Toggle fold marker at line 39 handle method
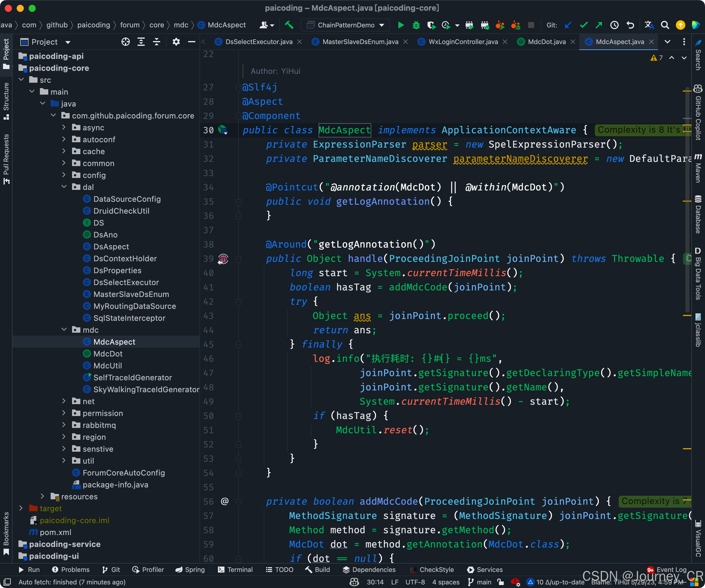Viewport: 705px width, 588px height. pyautogui.click(x=238, y=259)
